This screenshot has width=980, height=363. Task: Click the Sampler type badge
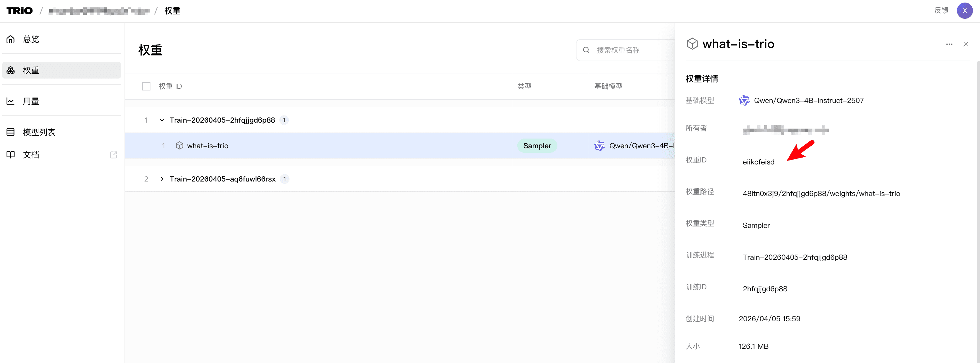[x=537, y=146]
